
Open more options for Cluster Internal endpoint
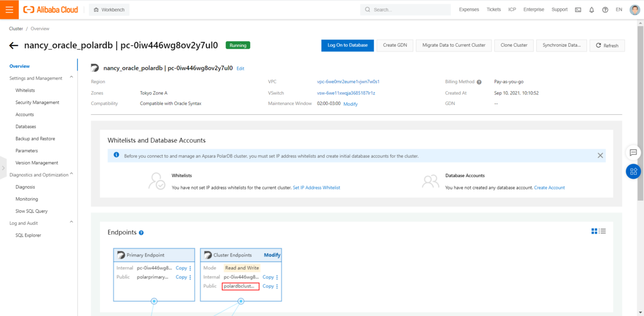pyautogui.click(x=277, y=277)
